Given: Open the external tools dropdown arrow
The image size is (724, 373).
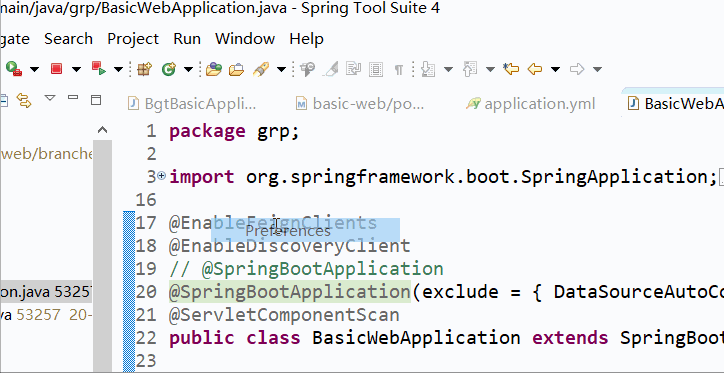Looking at the screenshot, I should (x=35, y=70).
